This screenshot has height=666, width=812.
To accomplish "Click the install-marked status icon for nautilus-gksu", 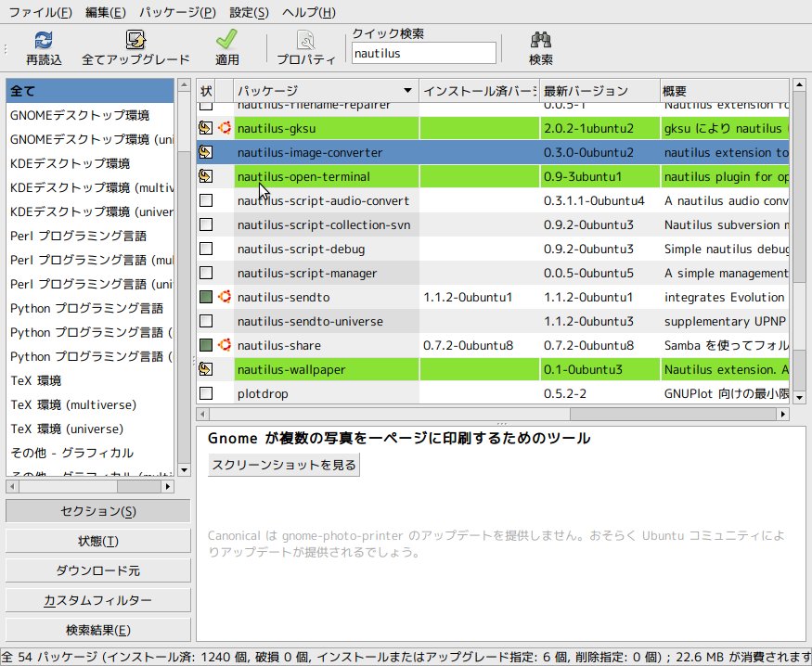I will click(x=206, y=128).
